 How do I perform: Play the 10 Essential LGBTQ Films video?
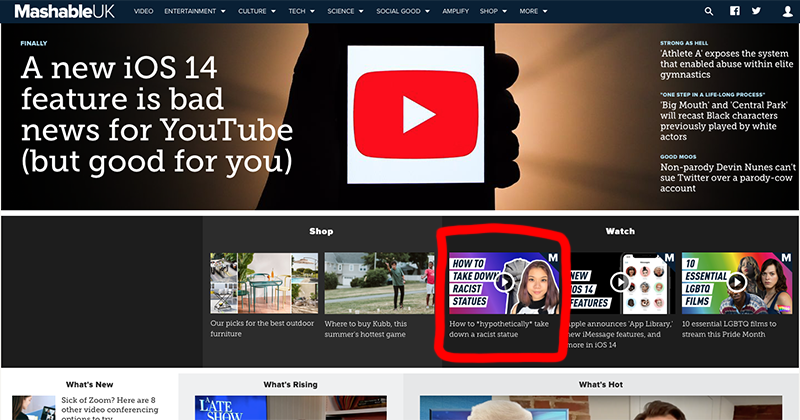click(735, 282)
